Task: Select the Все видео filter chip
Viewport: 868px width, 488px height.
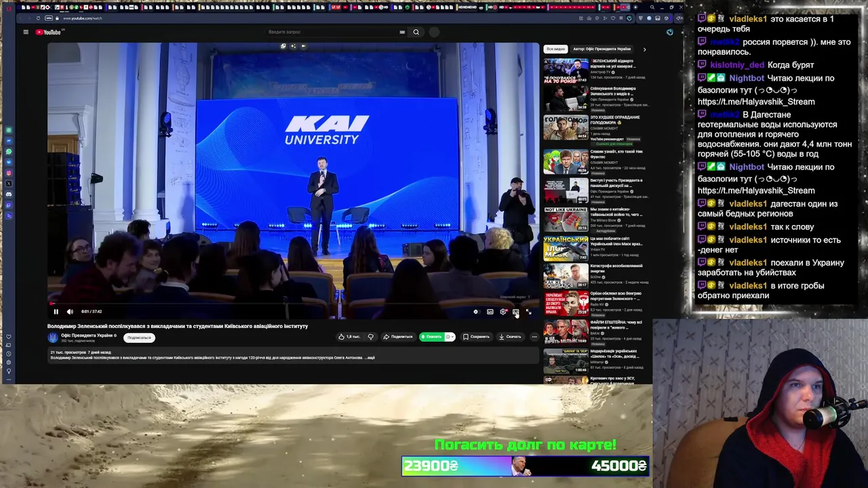Action: coord(555,49)
